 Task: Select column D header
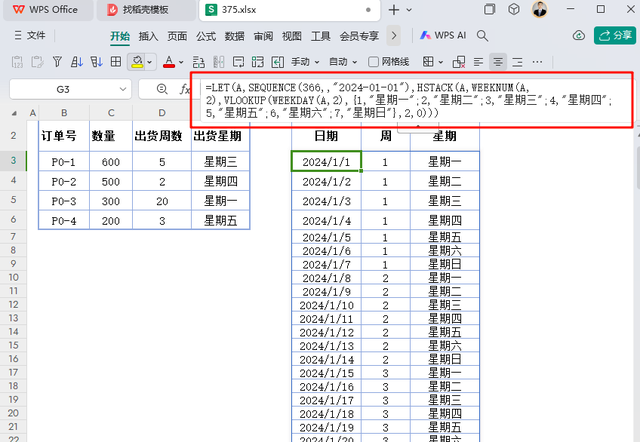click(162, 113)
